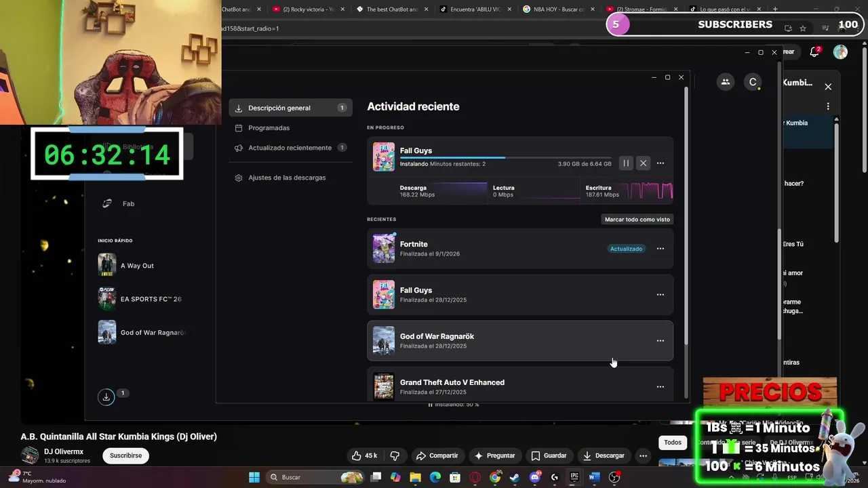868x488 pixels.
Task: Open Discord from taskbar
Action: click(x=535, y=477)
